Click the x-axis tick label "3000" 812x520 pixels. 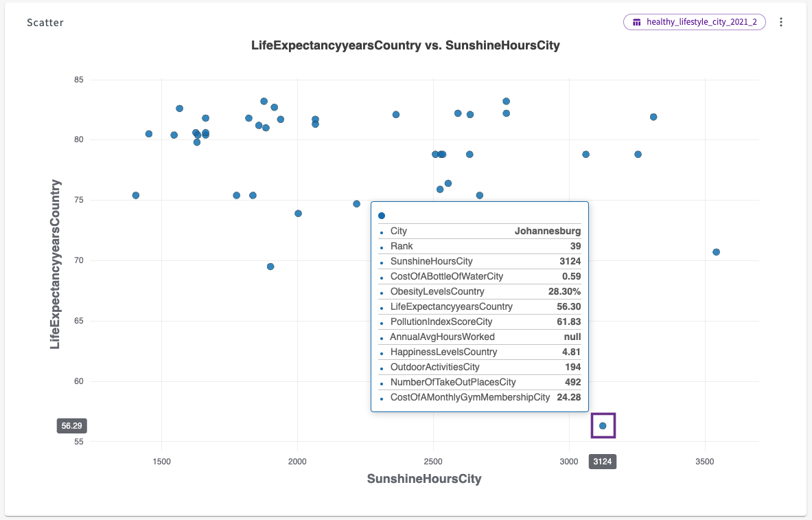tap(568, 462)
